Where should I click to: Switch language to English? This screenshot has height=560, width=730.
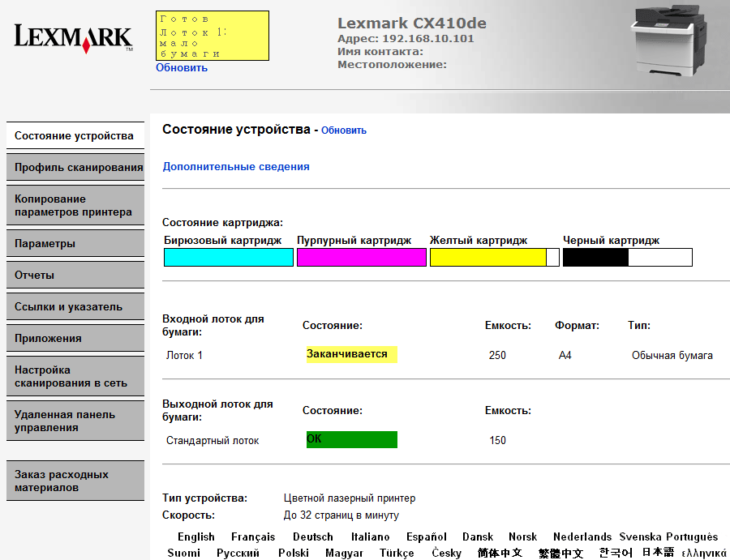(x=196, y=537)
